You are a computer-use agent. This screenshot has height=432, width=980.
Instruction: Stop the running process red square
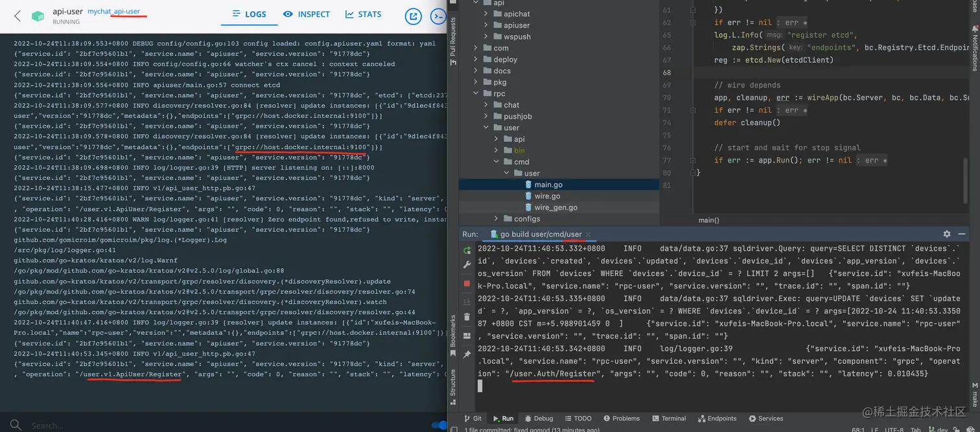pyautogui.click(x=467, y=284)
